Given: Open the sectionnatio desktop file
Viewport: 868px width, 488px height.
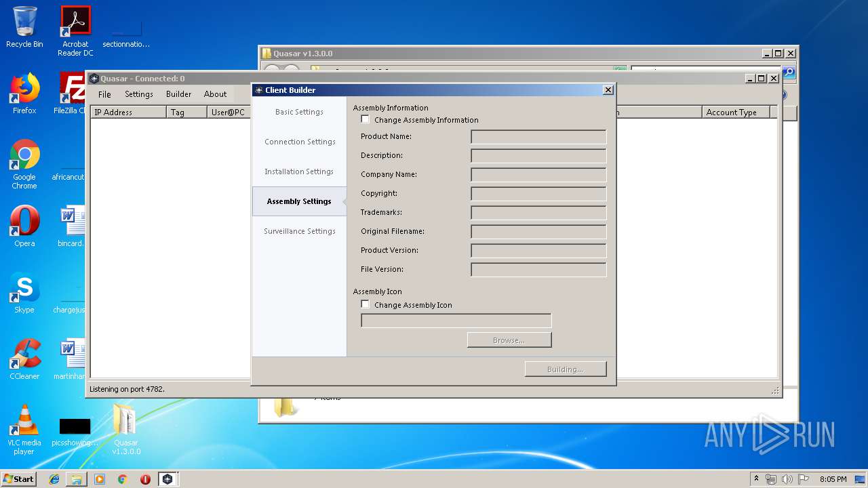Looking at the screenshot, I should 126,33.
